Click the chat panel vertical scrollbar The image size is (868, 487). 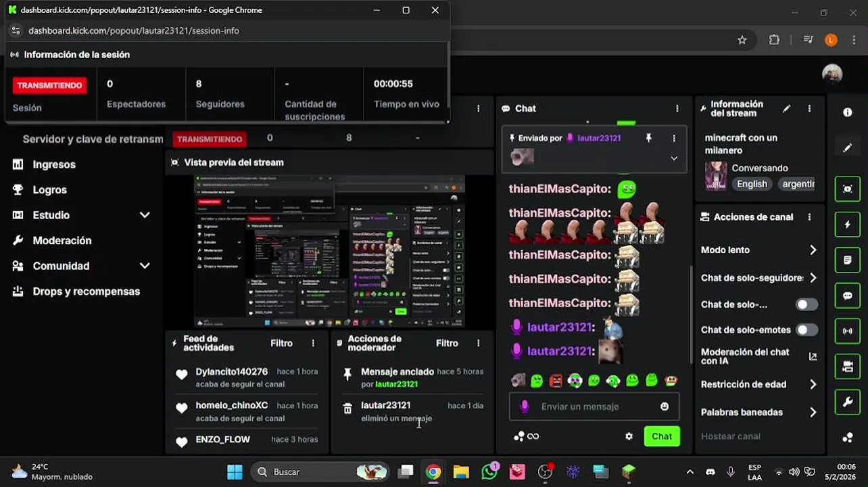pyautogui.click(x=690, y=315)
